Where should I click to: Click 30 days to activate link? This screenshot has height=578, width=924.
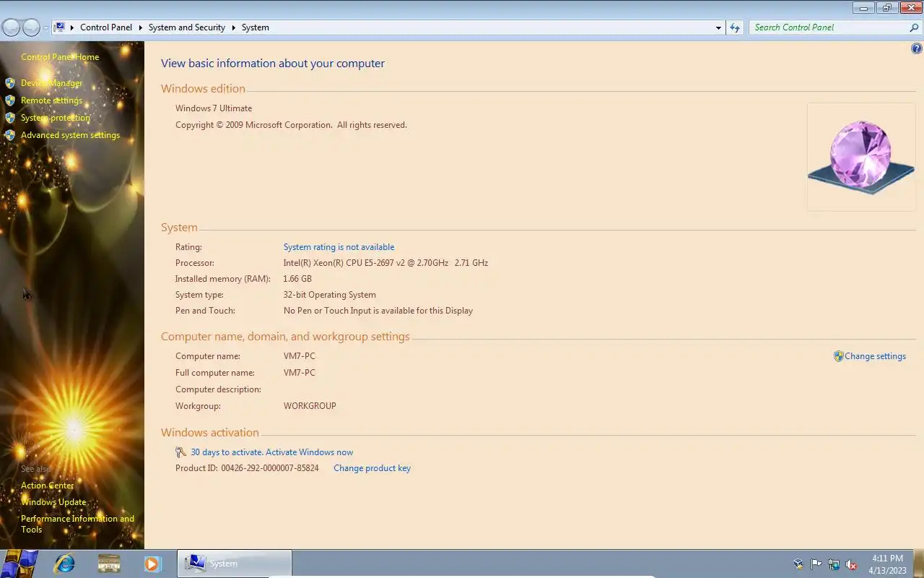point(271,452)
